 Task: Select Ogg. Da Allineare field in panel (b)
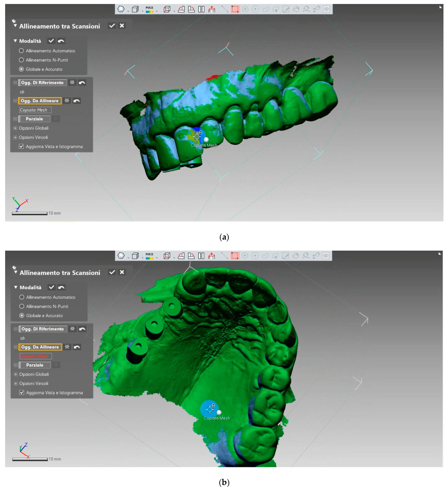[x=40, y=347]
